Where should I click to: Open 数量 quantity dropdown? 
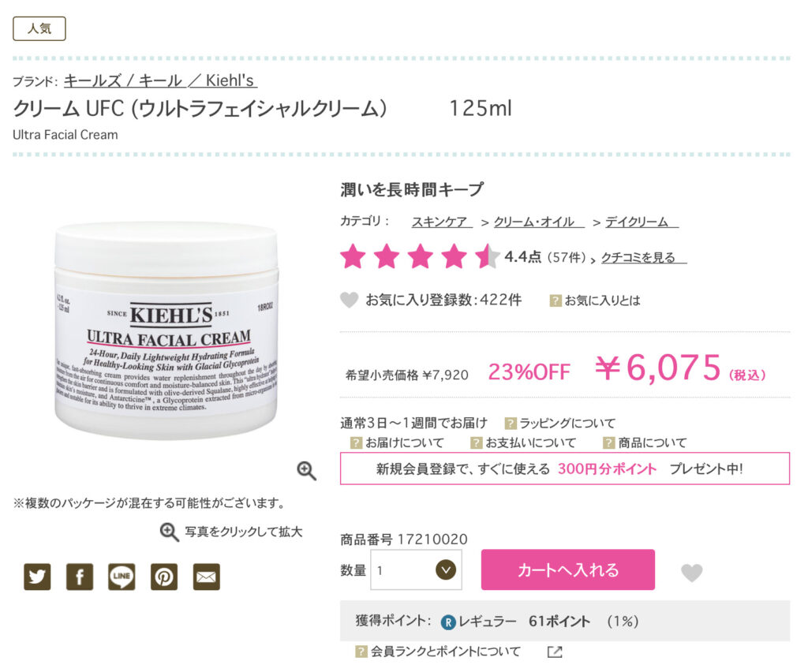coord(416,570)
